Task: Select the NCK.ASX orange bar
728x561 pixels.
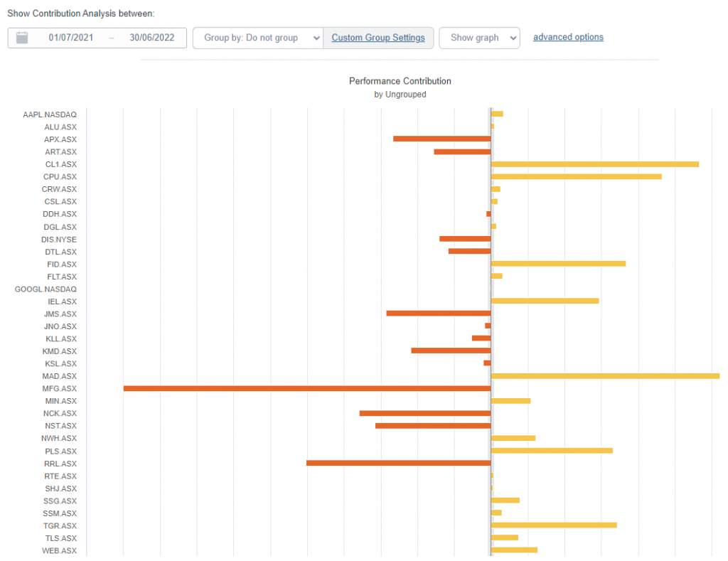Action: click(425, 413)
